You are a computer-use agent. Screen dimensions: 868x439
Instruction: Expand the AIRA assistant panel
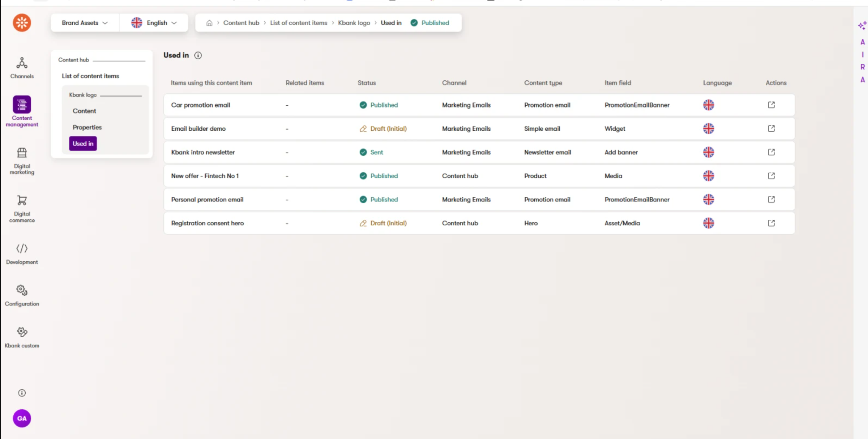click(x=862, y=25)
